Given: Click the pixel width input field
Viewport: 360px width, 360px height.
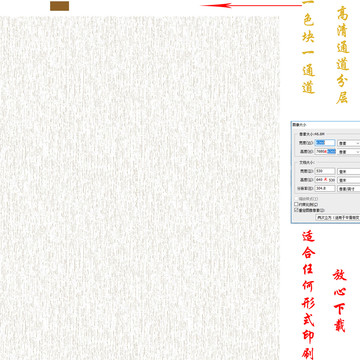Looking at the screenshot, I should tap(325, 143).
